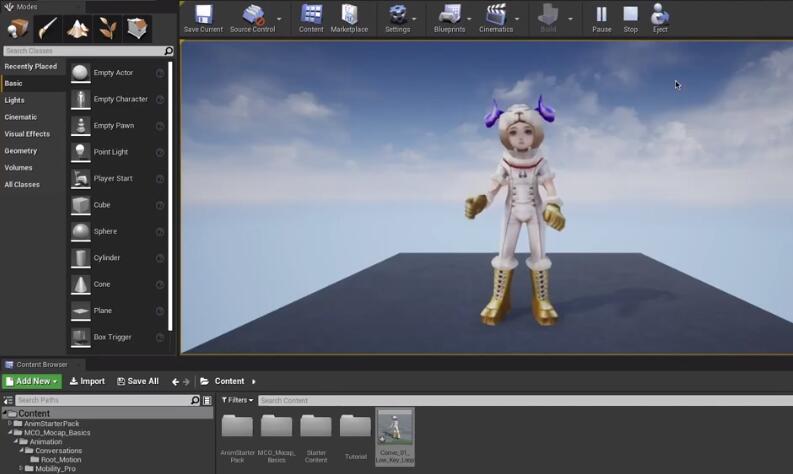Viewport: 793px width, 474px height.
Task: Open the Filters dropdown in Content Browser
Action: (237, 400)
